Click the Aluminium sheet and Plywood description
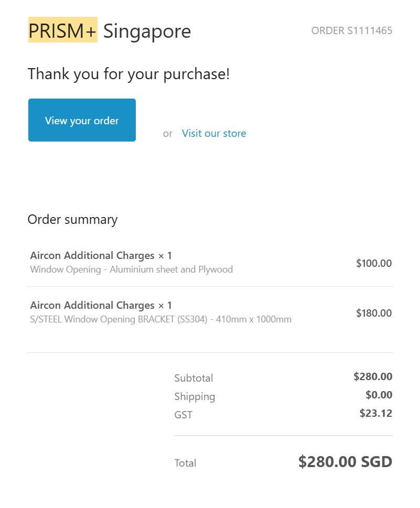The width and height of the screenshot is (420, 508). pos(131,269)
